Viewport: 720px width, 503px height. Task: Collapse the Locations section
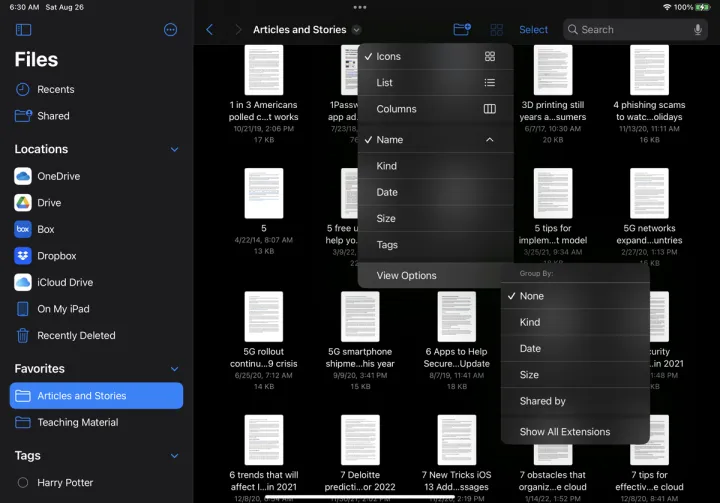175,150
